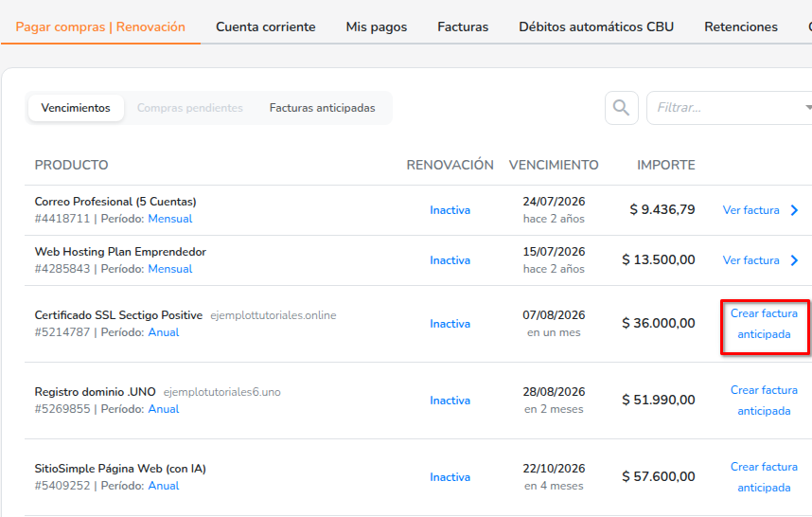This screenshot has height=517, width=812.
Task: Switch to Cuenta corriente tab
Action: tap(266, 27)
